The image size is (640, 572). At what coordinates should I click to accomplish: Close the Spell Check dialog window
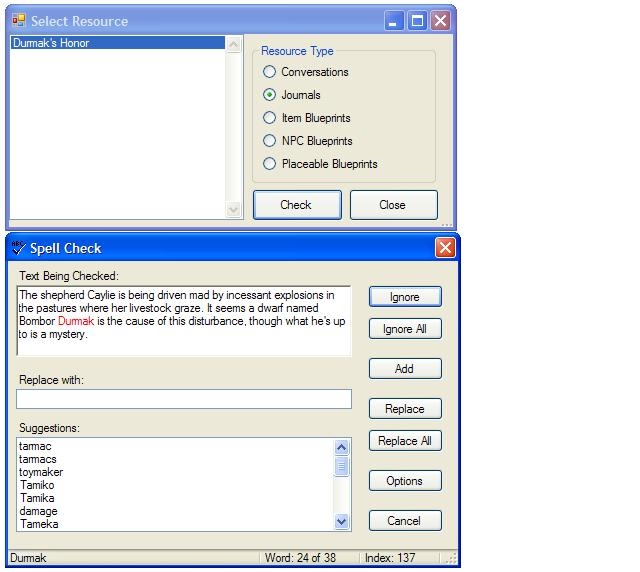pyautogui.click(x=445, y=248)
